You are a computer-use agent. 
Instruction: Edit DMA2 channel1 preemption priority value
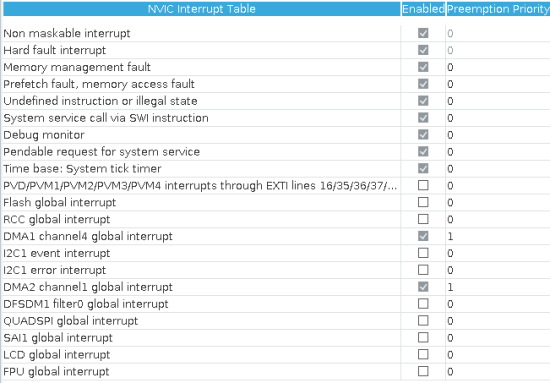coord(498,287)
